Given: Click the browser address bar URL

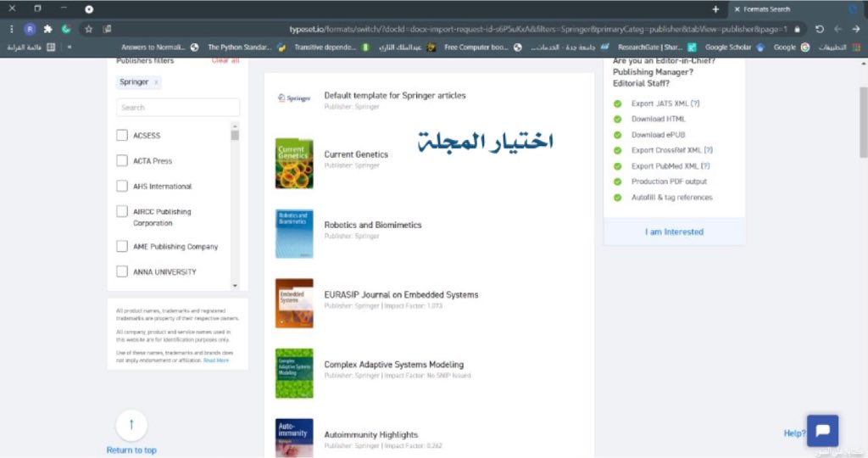Looking at the screenshot, I should tap(537, 29).
